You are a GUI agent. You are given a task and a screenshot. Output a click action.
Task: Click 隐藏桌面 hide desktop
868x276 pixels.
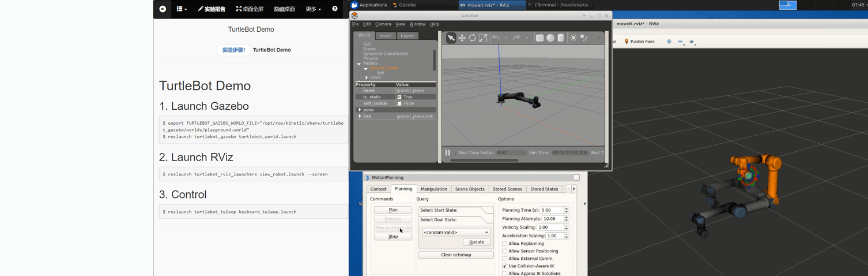coord(285,9)
